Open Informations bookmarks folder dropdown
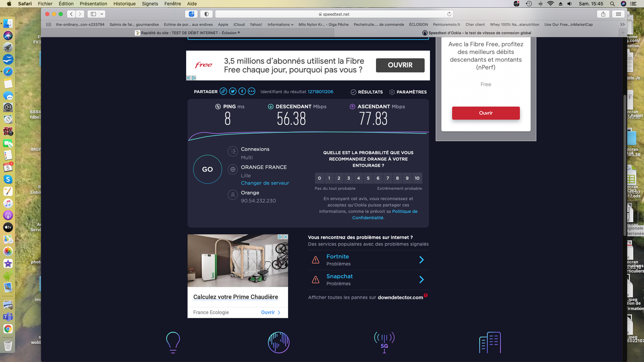Image resolution: width=644 pixels, height=362 pixels. pyautogui.click(x=280, y=24)
